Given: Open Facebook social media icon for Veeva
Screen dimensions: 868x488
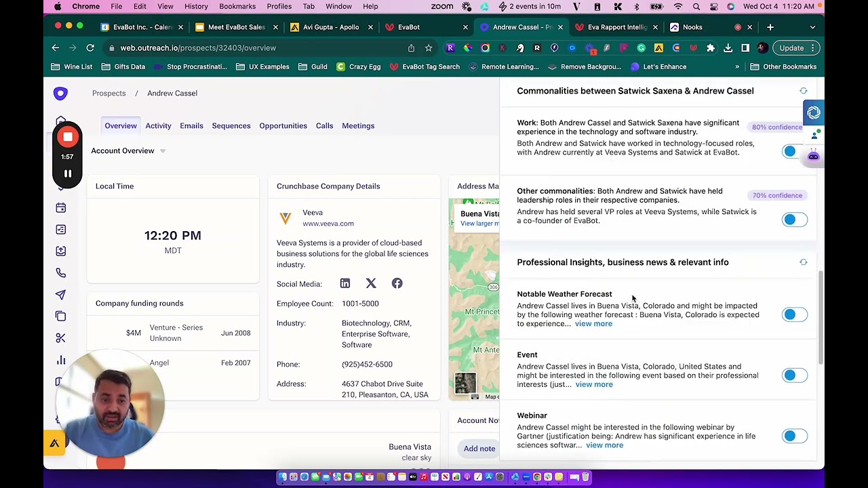Looking at the screenshot, I should tap(397, 283).
